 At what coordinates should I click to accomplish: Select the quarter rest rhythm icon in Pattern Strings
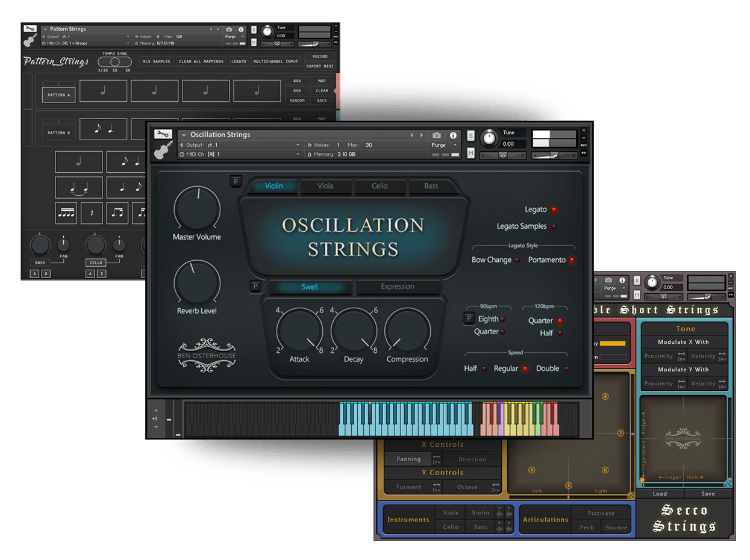(92, 213)
